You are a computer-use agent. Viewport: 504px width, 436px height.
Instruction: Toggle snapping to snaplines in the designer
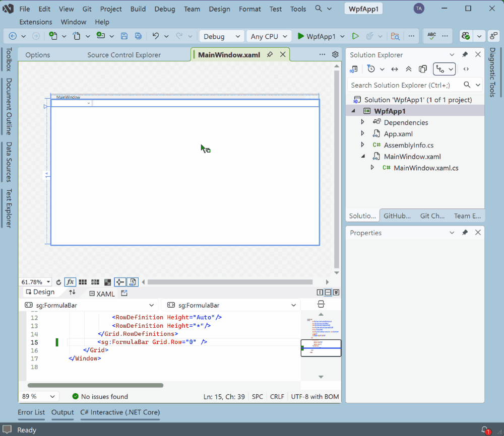click(120, 282)
